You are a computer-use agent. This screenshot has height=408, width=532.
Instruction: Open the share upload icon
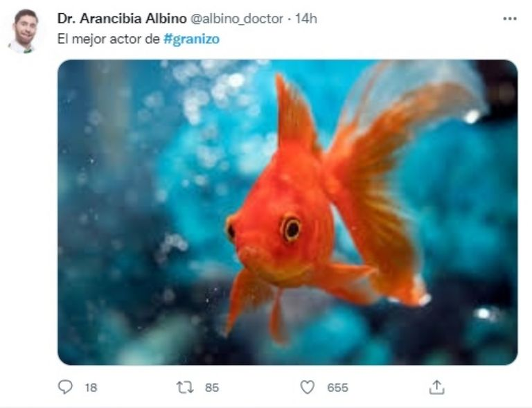tap(436, 387)
